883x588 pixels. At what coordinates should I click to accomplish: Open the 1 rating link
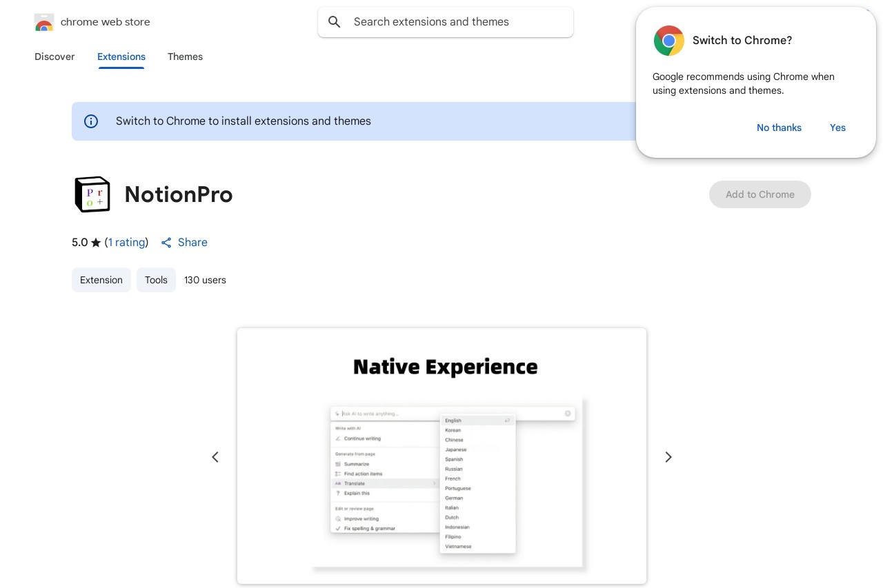click(127, 243)
